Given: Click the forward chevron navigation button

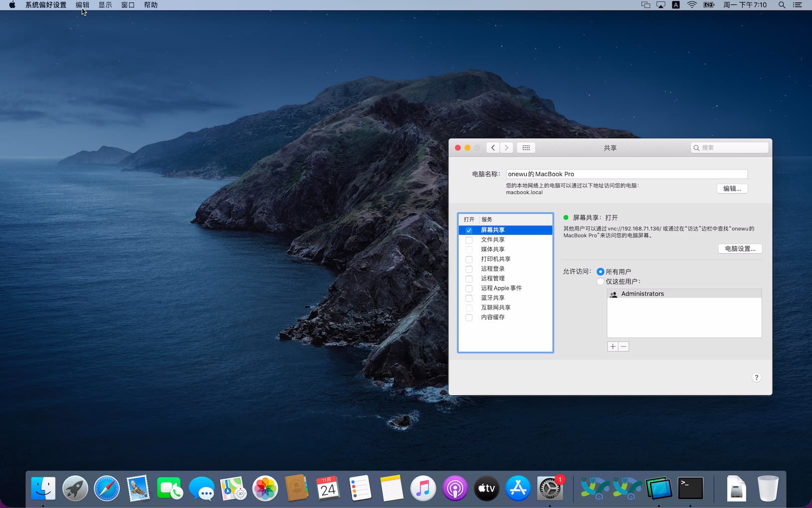Looking at the screenshot, I should click(x=506, y=148).
